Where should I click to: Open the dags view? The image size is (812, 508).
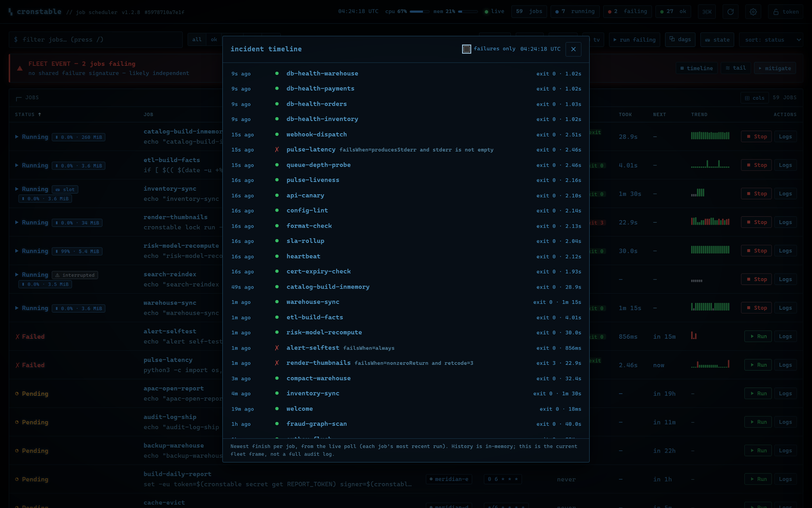(x=680, y=40)
